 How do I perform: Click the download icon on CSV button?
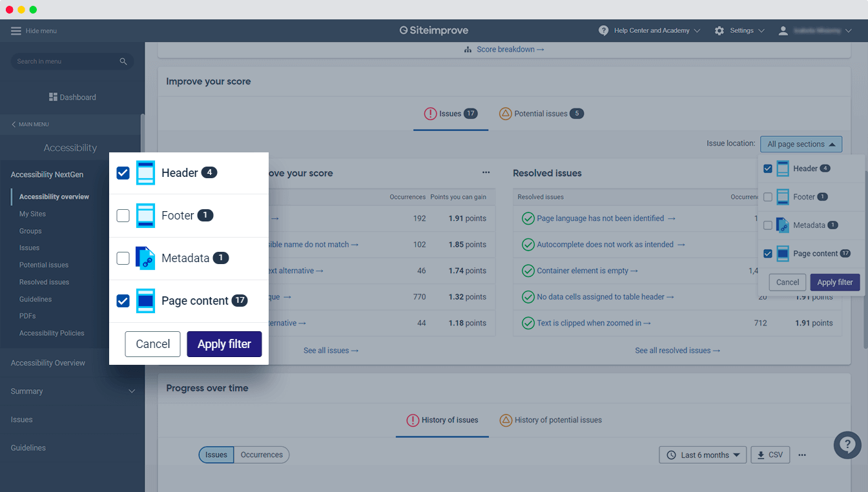(x=761, y=455)
